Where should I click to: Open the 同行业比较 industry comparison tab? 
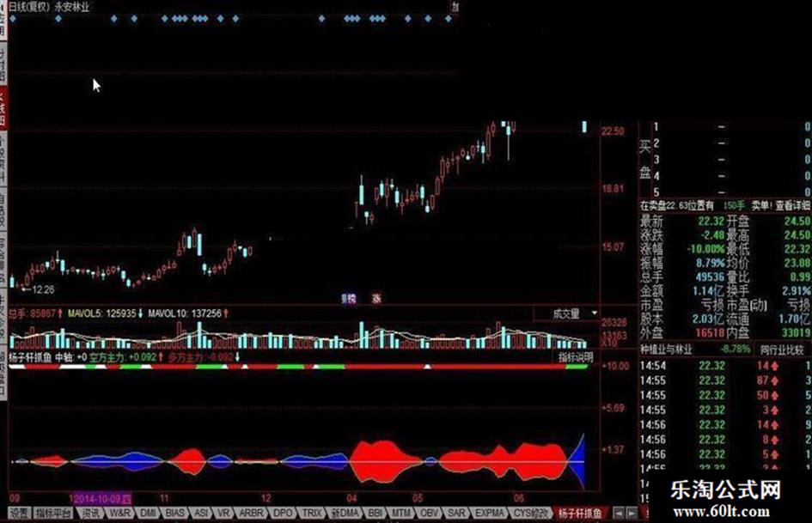click(782, 350)
